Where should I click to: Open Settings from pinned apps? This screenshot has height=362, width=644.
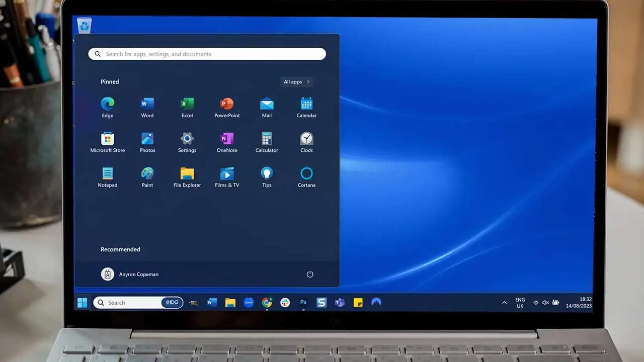click(187, 142)
